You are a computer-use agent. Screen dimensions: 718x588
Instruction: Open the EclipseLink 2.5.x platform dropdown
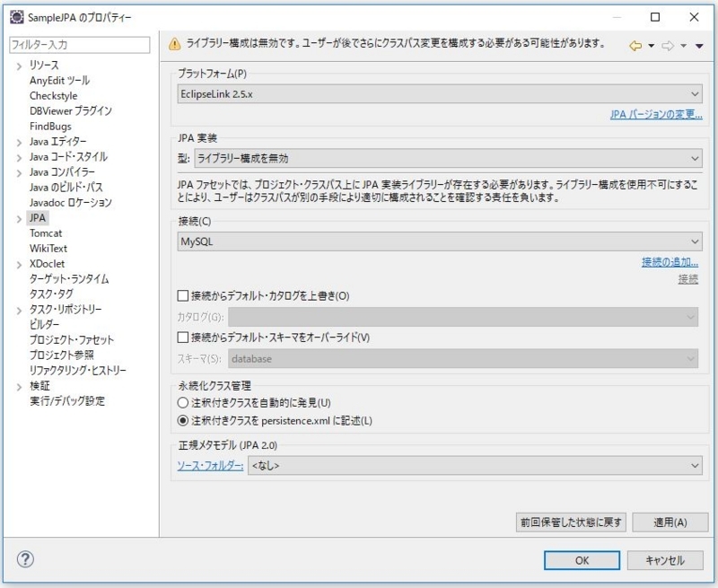(x=440, y=93)
